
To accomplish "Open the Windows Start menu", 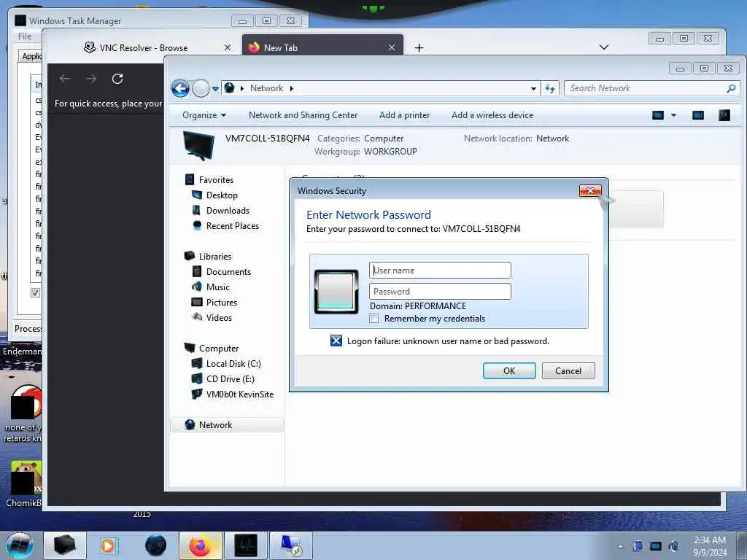I will (x=20, y=545).
